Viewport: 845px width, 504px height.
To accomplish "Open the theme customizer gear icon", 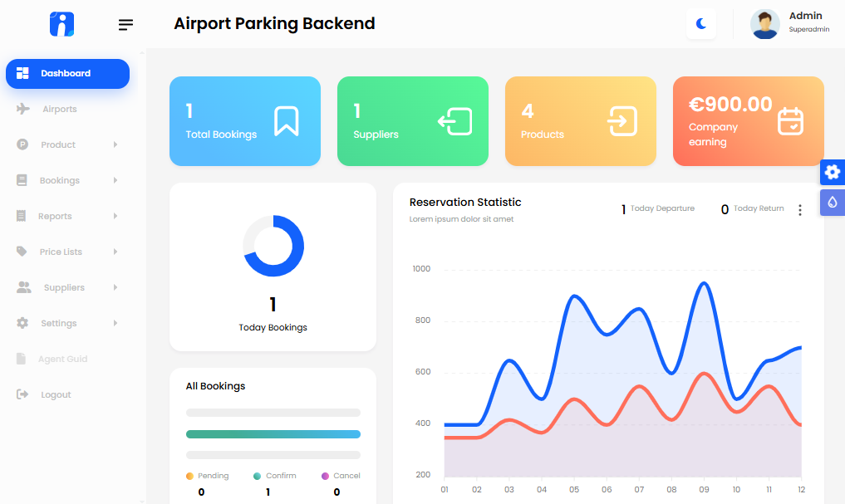I will pyautogui.click(x=832, y=172).
